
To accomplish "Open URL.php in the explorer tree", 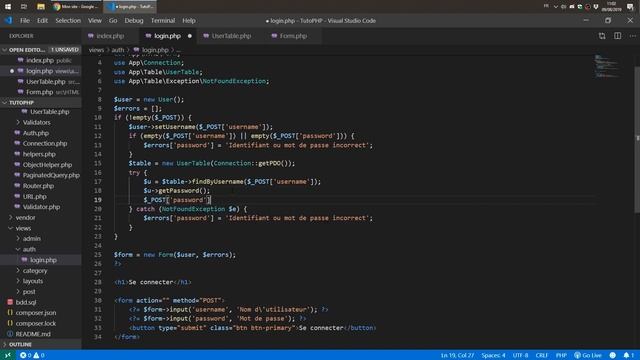I will [x=35, y=196].
